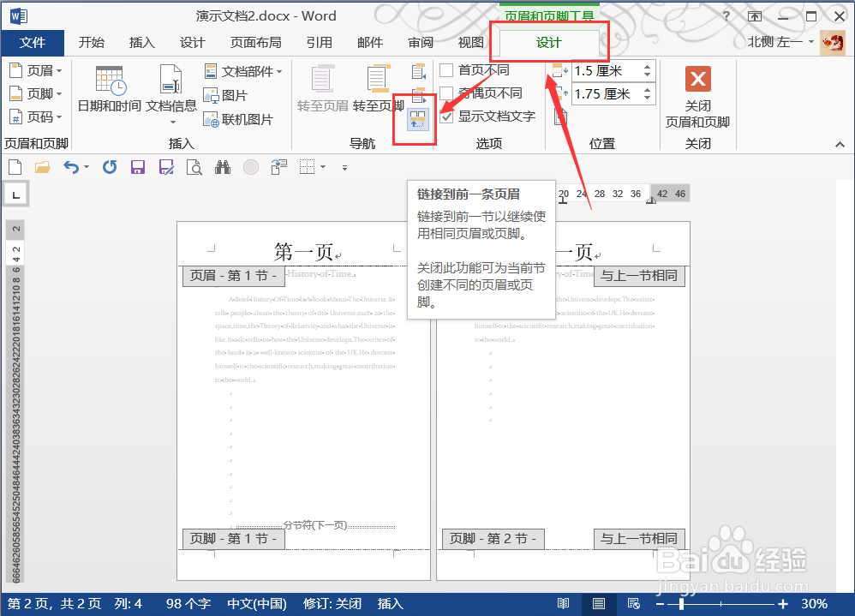Open Find with the binoculars icon
This screenshot has height=616, width=855.
click(x=222, y=167)
